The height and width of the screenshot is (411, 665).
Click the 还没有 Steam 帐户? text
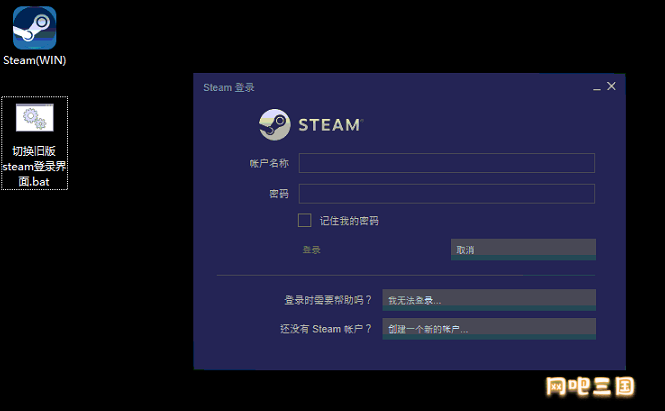[x=326, y=329]
